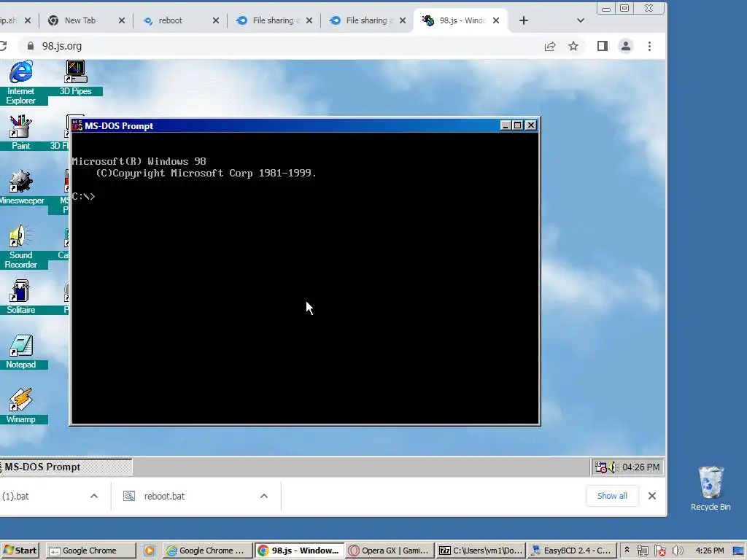Select the Recycle Bin on the host desktop

point(711,488)
